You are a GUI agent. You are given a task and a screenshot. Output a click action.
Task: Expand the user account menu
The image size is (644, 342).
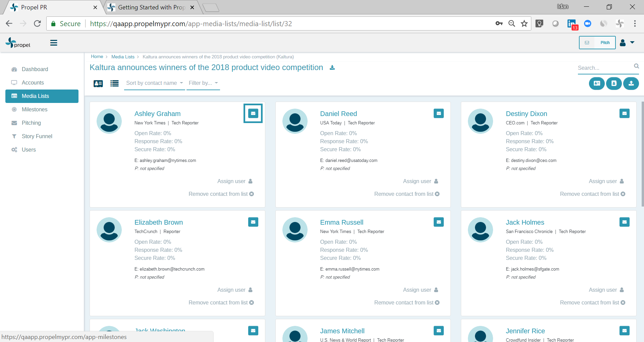[627, 43]
